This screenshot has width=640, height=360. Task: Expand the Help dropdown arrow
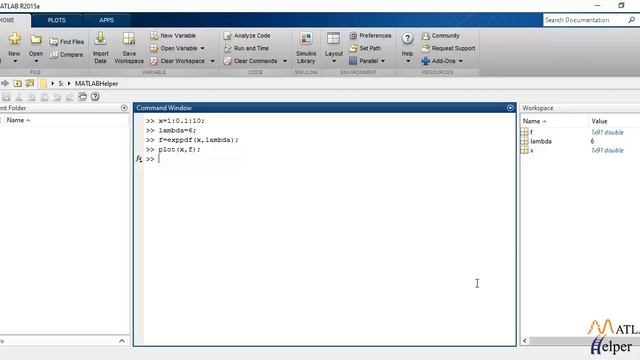(408, 61)
